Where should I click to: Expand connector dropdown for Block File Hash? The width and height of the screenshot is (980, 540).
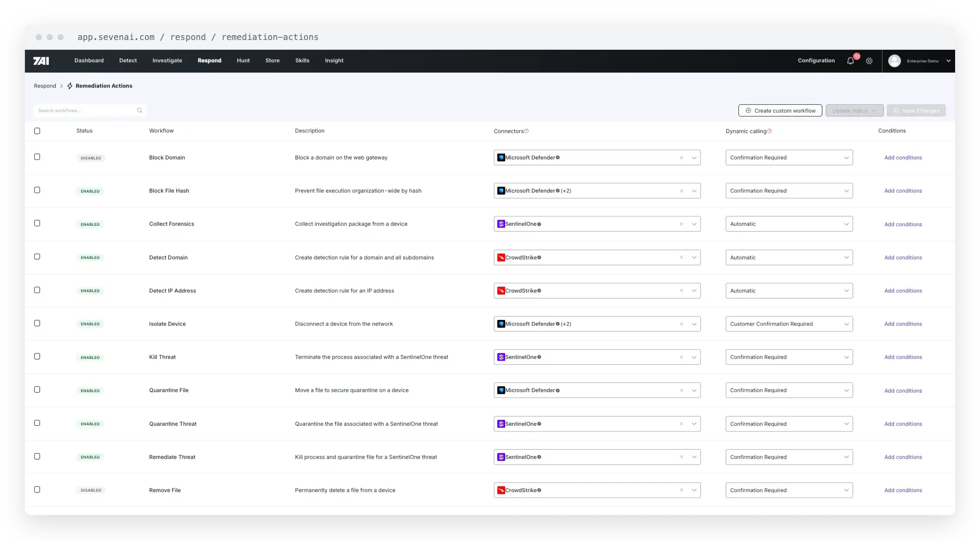694,191
